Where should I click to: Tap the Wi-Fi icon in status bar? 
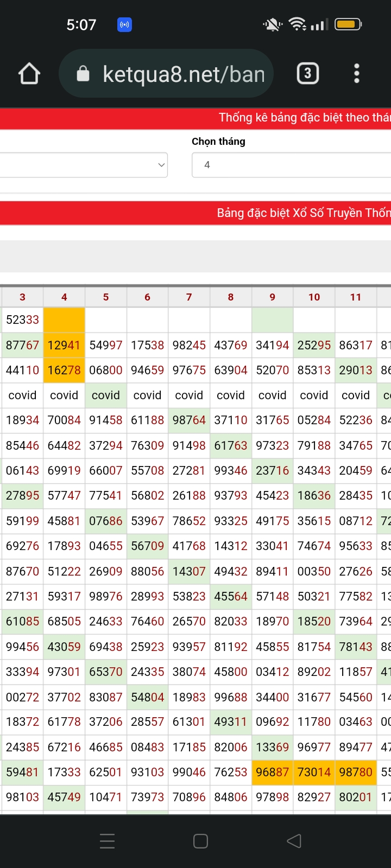297,24
